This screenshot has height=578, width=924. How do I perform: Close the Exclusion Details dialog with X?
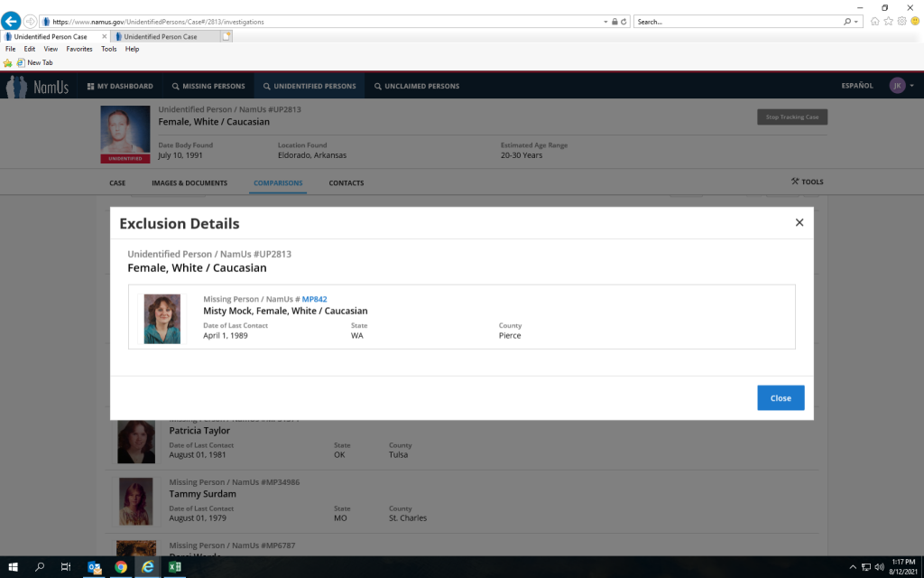pyautogui.click(x=799, y=223)
